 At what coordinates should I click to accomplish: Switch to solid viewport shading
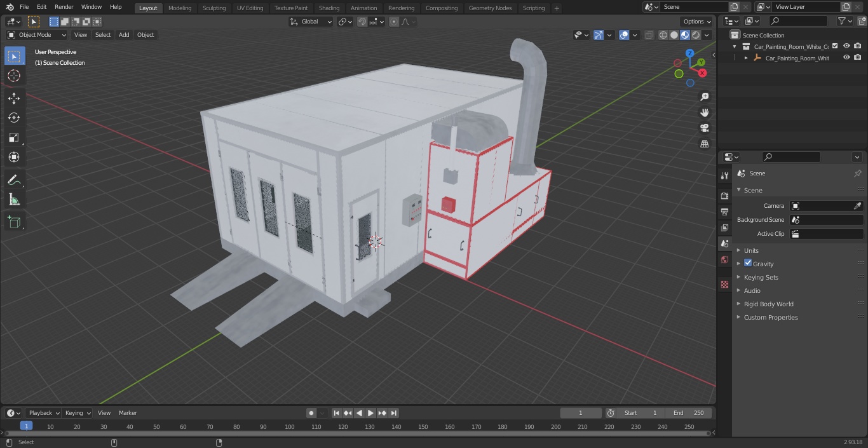point(674,35)
